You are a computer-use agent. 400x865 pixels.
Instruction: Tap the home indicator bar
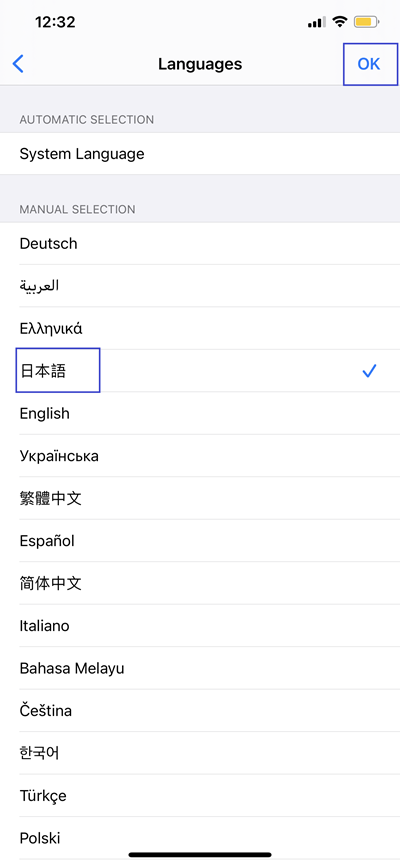tap(200, 855)
